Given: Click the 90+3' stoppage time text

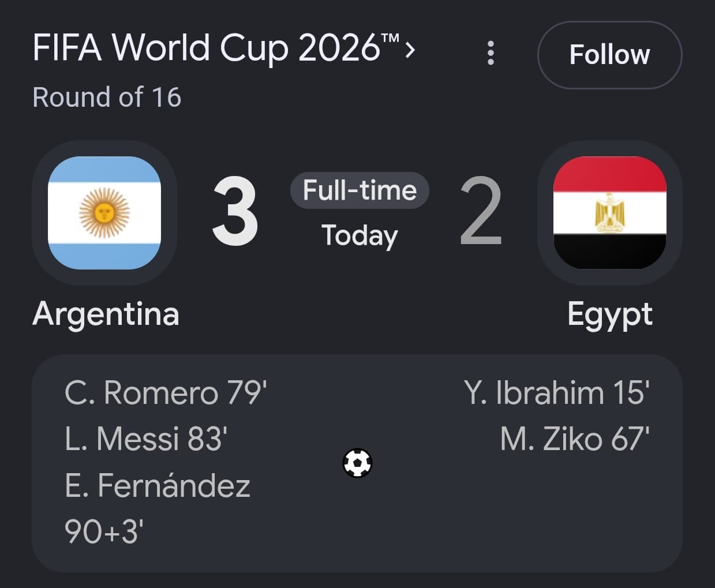Looking at the screenshot, I should point(104,531).
